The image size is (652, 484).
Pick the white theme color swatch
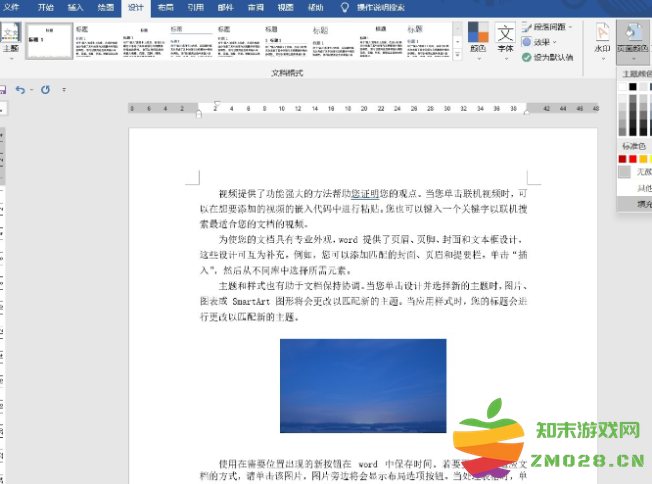[x=622, y=86]
